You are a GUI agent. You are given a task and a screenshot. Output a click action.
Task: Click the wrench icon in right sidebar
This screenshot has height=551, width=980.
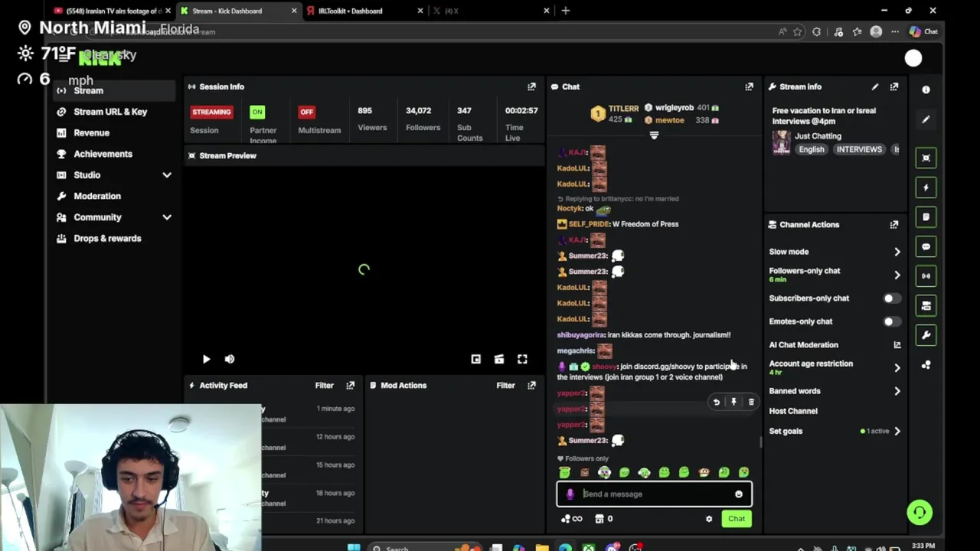tap(926, 335)
